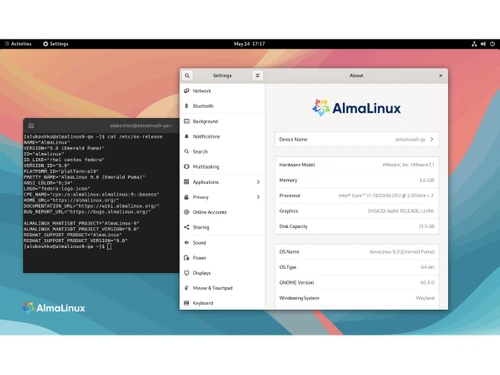Image resolution: width=500 pixels, height=375 pixels.
Task: Click the Applications grid icon
Action: click(187, 182)
